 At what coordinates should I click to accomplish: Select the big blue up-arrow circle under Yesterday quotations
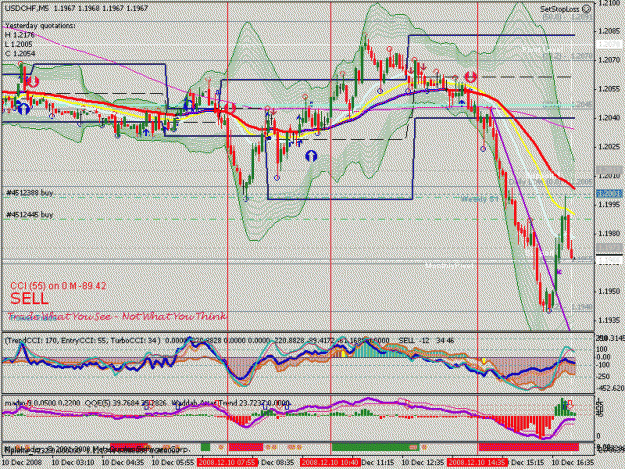click(x=24, y=108)
